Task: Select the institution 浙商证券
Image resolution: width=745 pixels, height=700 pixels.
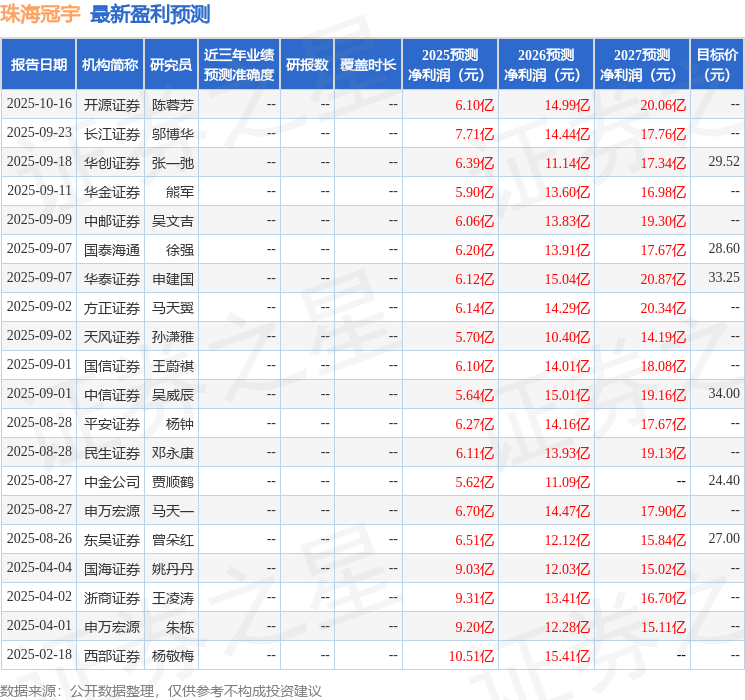Action: tap(112, 598)
